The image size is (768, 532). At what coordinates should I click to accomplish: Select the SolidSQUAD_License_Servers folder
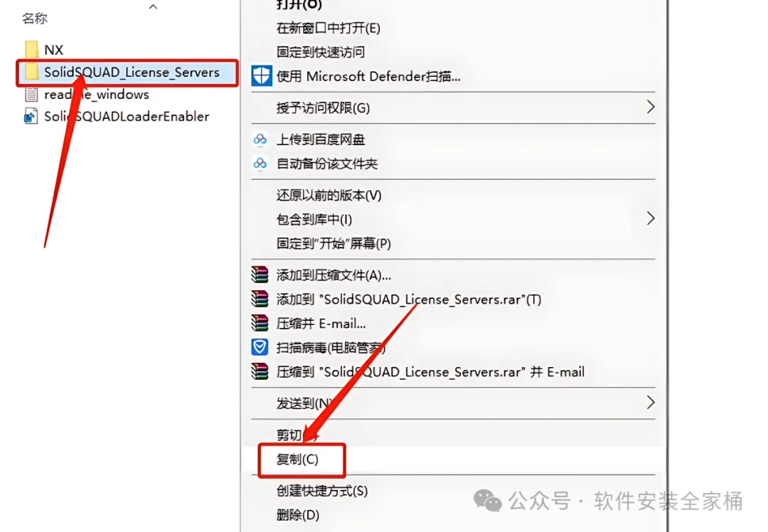[127, 73]
